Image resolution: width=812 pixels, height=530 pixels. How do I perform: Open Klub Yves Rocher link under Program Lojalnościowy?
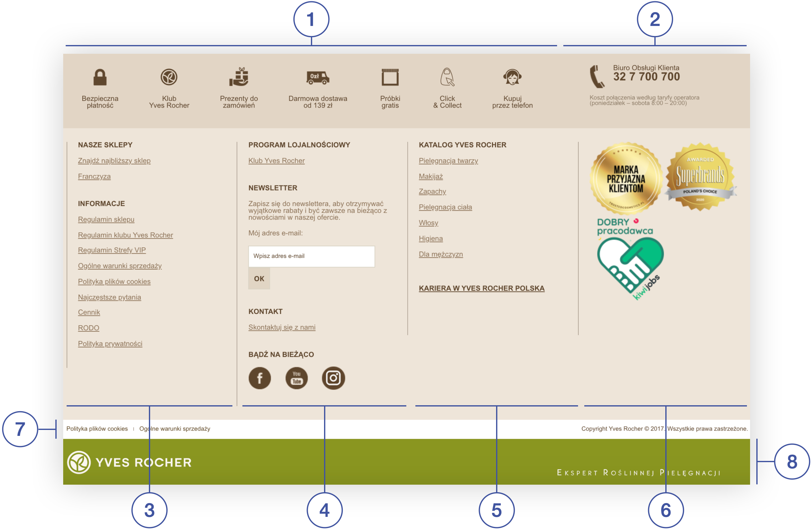coord(277,161)
